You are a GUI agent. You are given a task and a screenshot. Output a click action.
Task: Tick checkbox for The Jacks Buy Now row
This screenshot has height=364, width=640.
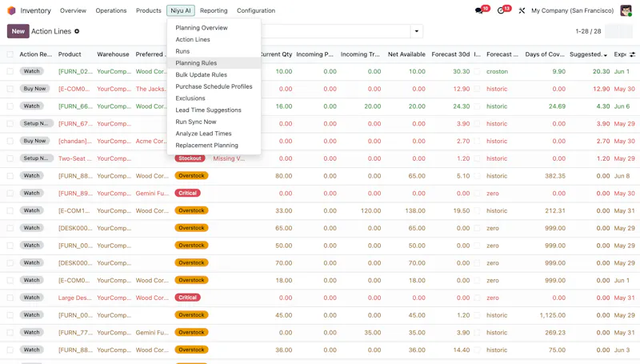(10, 89)
